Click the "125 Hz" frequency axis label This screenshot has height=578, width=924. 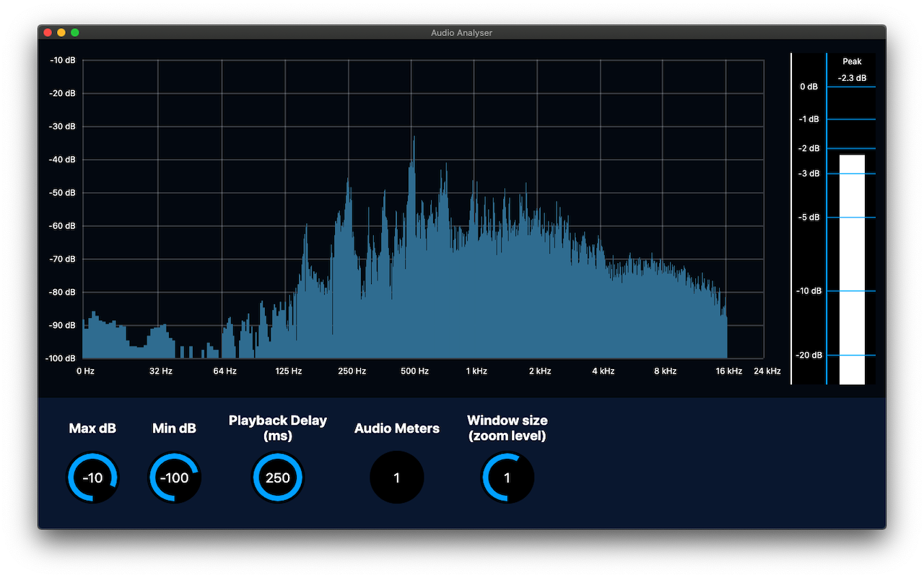pos(288,371)
